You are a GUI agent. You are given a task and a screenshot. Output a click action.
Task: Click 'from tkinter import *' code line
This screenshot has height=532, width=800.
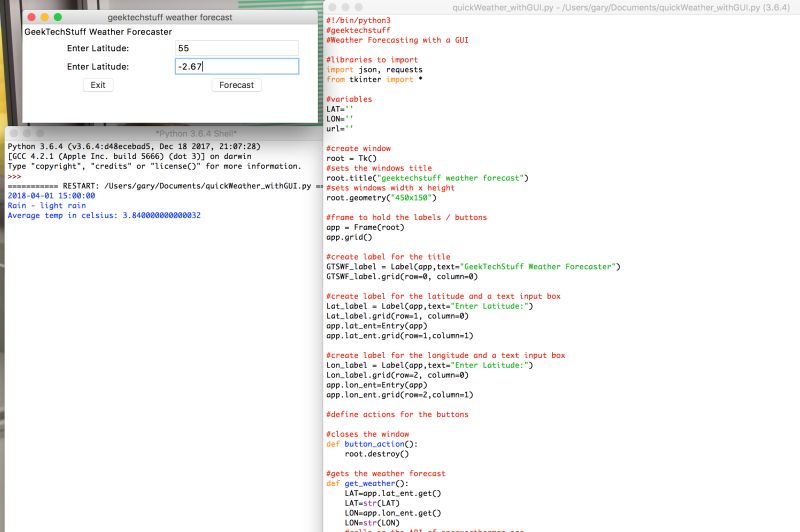pos(374,80)
